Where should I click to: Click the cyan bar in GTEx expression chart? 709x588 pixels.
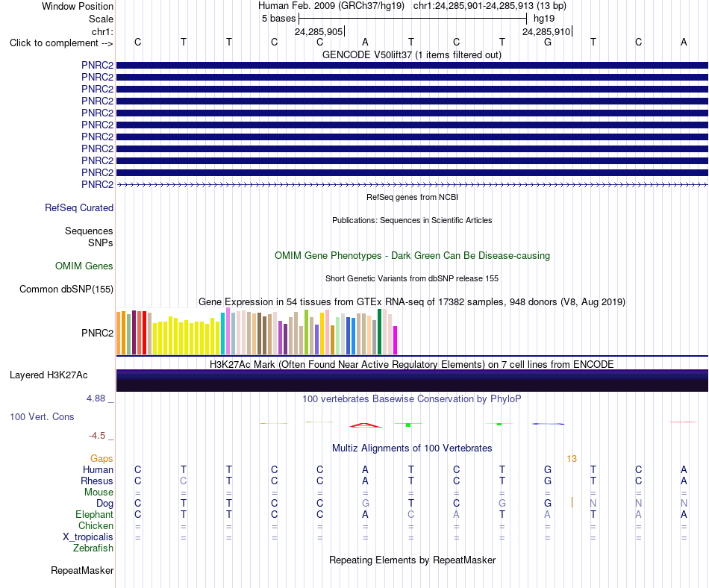pos(222,334)
